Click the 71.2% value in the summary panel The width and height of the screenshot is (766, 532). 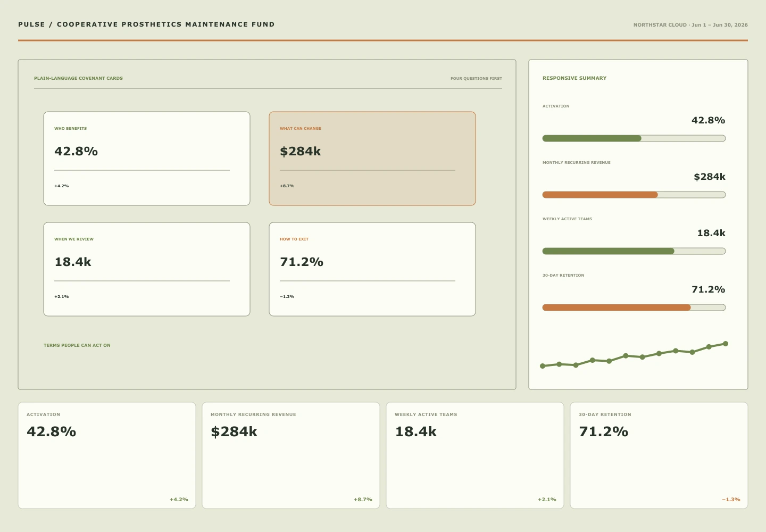pyautogui.click(x=708, y=289)
